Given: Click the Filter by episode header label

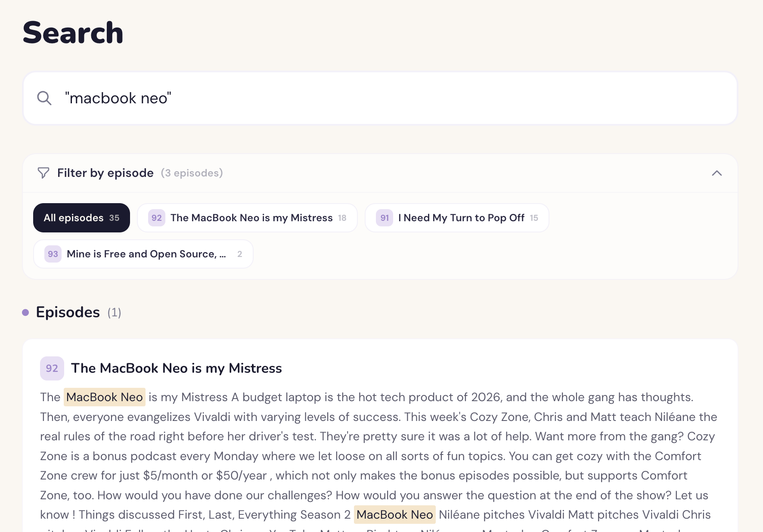Looking at the screenshot, I should tap(105, 173).
